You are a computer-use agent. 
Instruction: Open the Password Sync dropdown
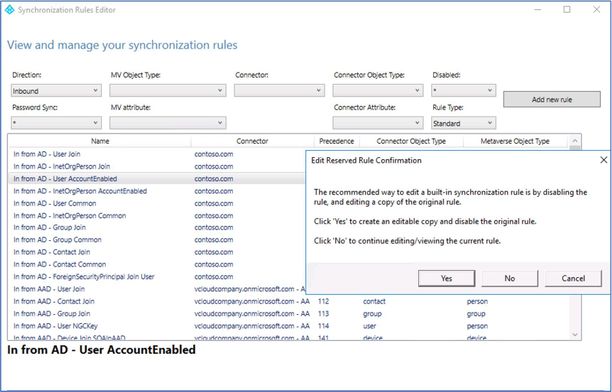tap(56, 123)
